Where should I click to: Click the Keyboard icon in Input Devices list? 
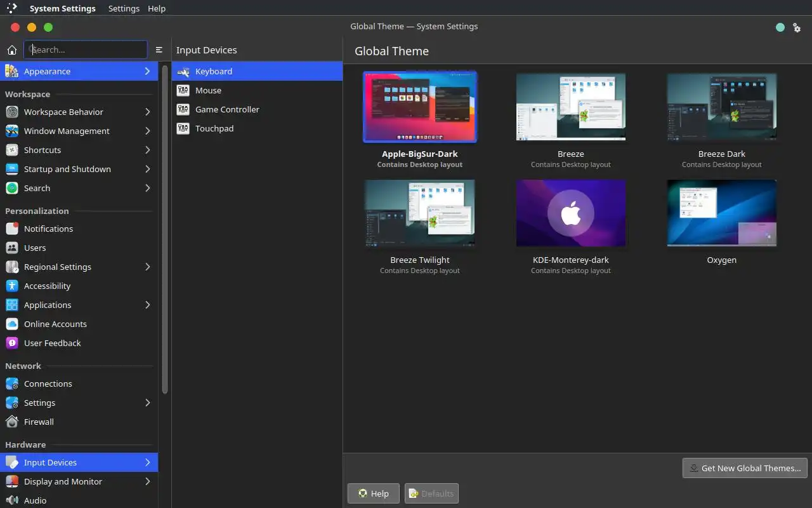pyautogui.click(x=183, y=71)
